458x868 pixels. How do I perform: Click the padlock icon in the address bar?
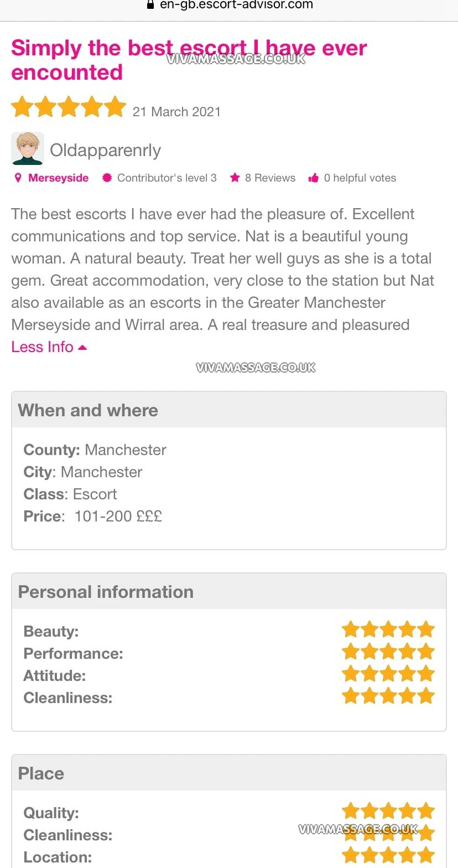click(149, 5)
